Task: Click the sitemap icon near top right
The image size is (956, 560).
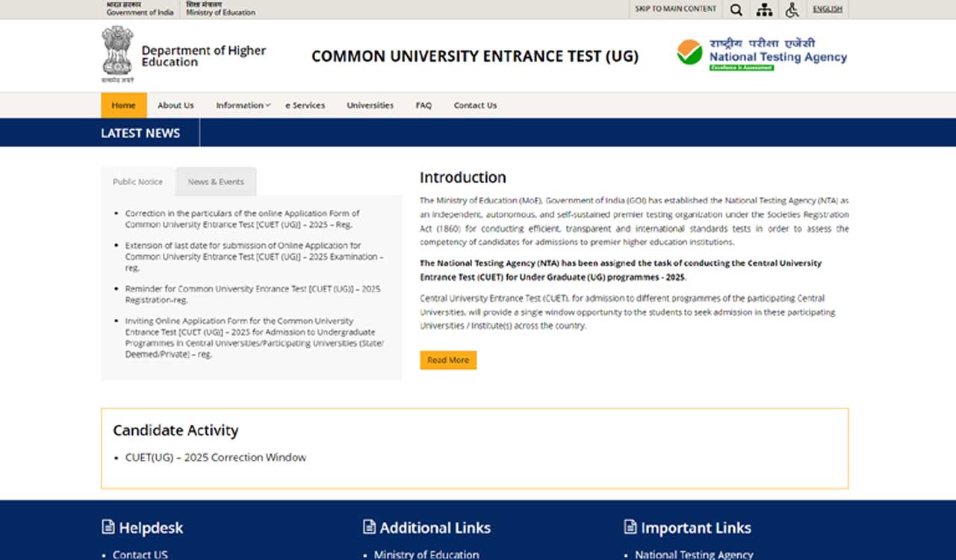Action: pyautogui.click(x=764, y=10)
